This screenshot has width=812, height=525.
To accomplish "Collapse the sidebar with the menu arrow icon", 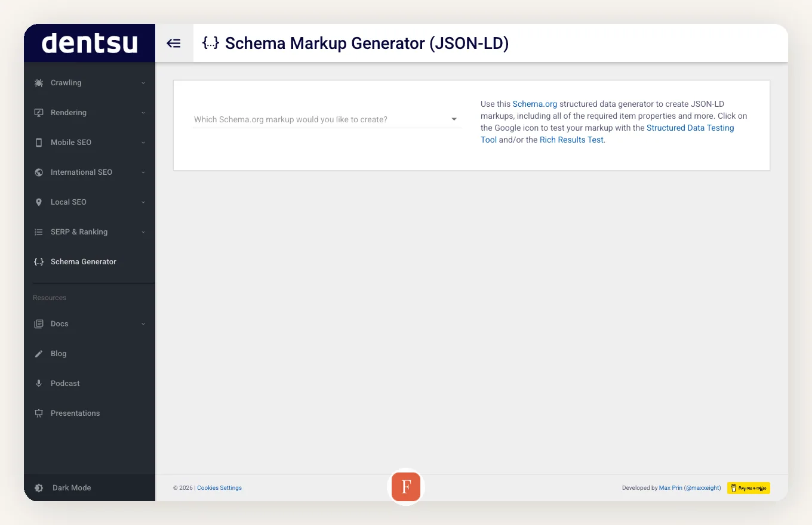I will coord(174,43).
